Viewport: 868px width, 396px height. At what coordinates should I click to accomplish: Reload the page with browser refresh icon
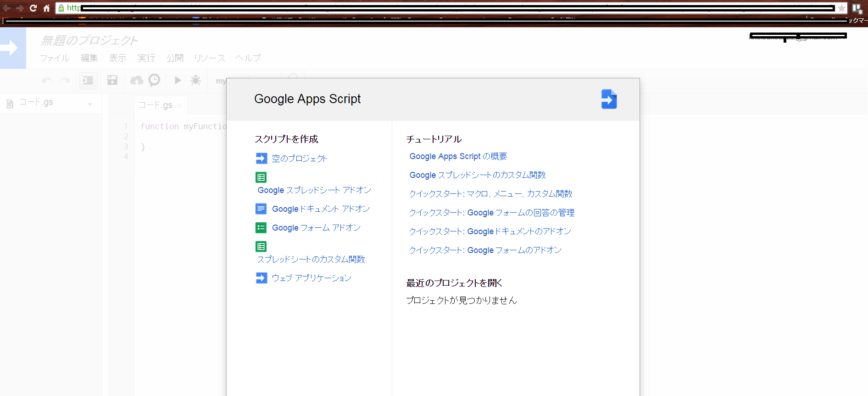click(x=33, y=8)
